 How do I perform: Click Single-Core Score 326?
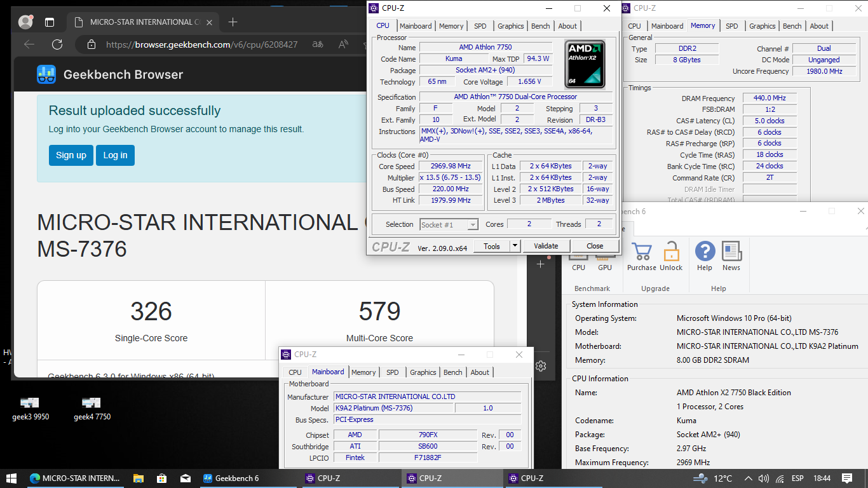pyautogui.click(x=151, y=311)
